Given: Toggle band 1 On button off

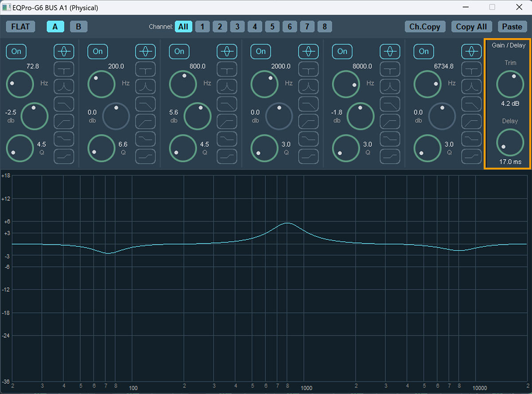Looking at the screenshot, I should pos(16,51).
